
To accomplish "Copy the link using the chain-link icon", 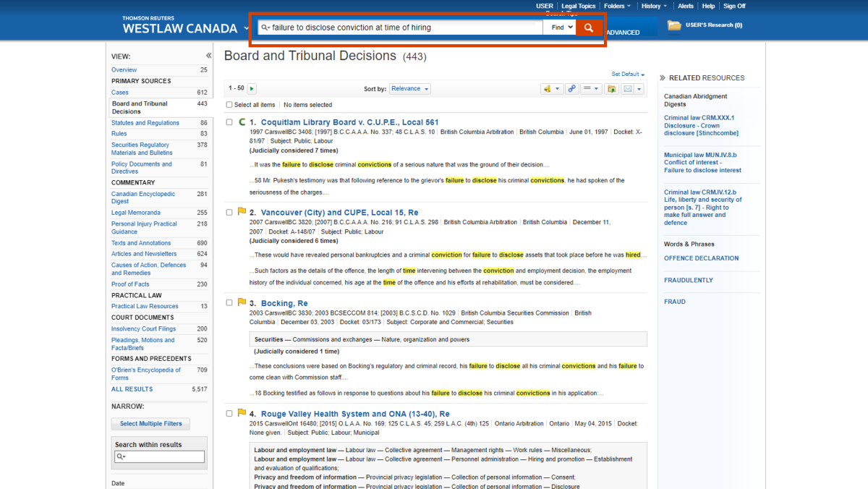I will 571,88.
